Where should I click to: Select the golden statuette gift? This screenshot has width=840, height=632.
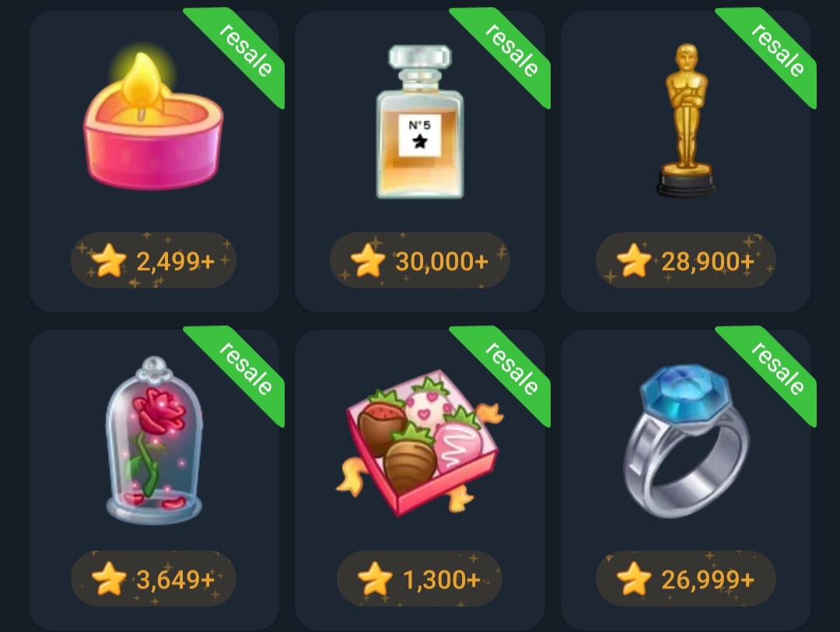tap(686, 120)
